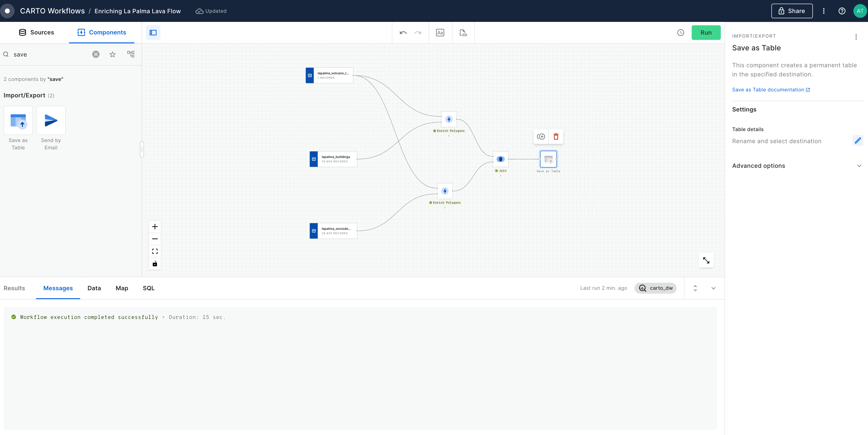Open the workflow variables icon

click(463, 33)
